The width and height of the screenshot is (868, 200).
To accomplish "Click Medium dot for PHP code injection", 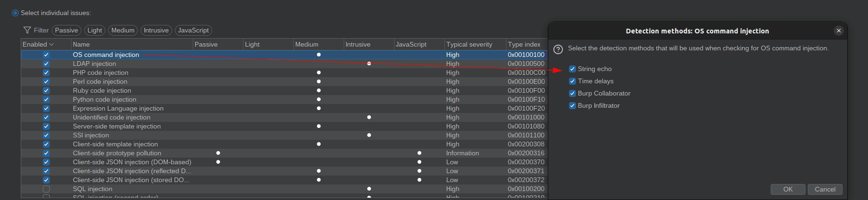I will 319,72.
